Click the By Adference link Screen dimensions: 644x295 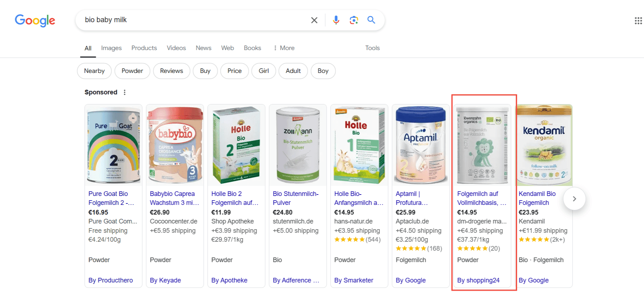296,280
